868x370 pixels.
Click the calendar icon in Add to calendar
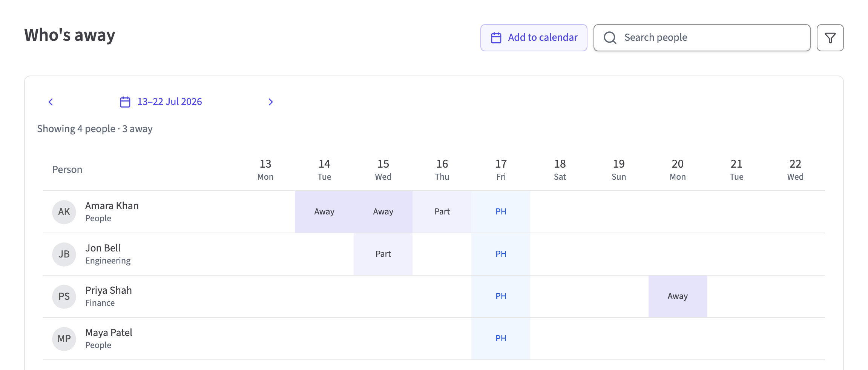[x=496, y=38]
